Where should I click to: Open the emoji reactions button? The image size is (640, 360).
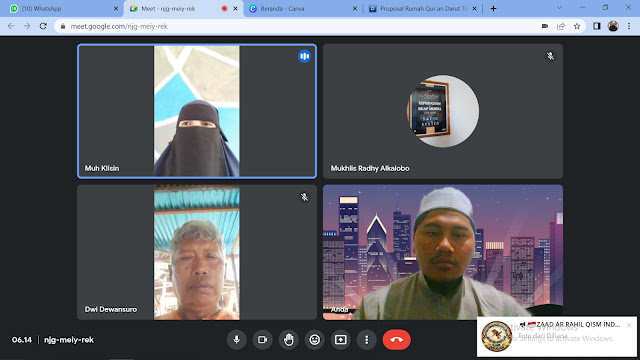click(x=315, y=340)
